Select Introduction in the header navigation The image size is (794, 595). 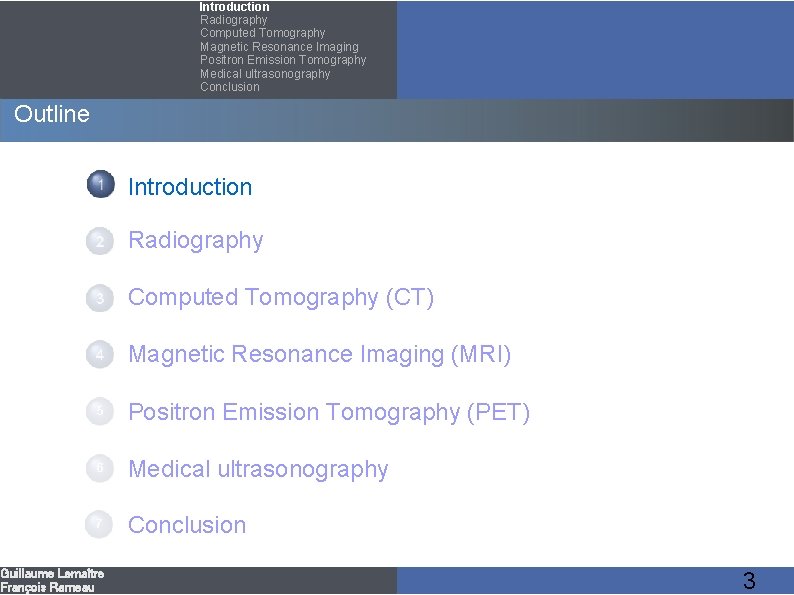click(234, 7)
